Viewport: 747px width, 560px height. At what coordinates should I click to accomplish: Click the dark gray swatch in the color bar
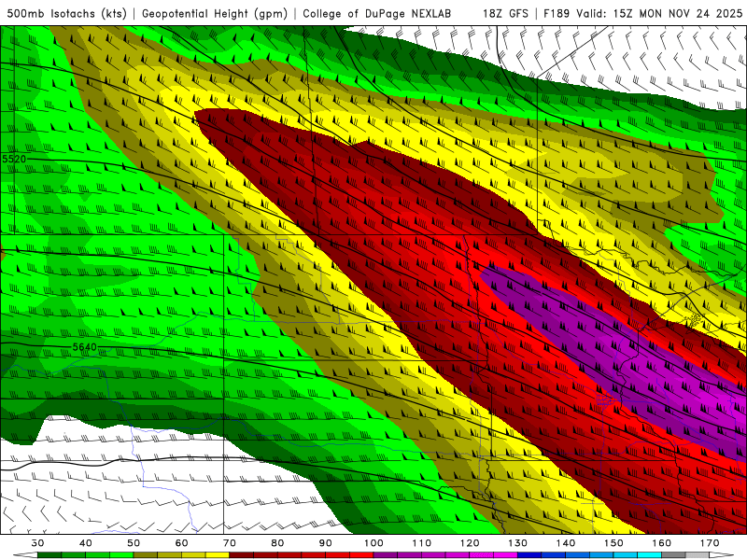click(673, 555)
